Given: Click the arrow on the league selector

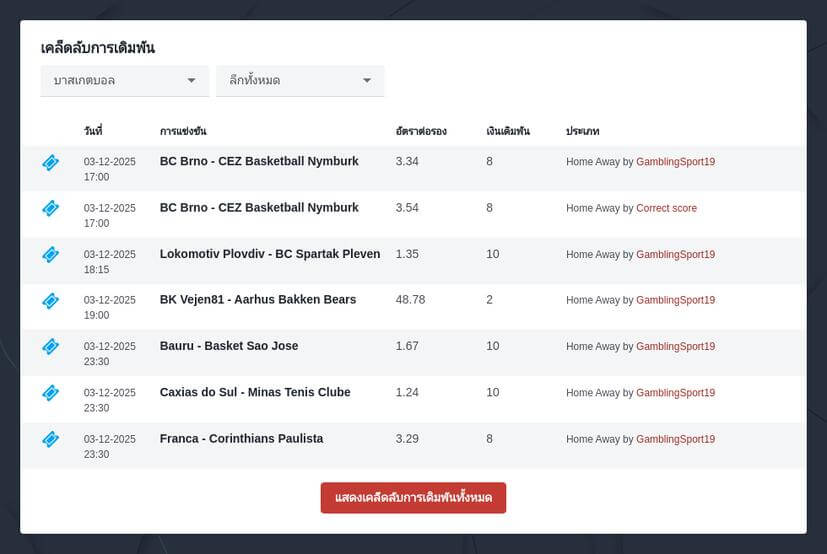Looking at the screenshot, I should [367, 81].
